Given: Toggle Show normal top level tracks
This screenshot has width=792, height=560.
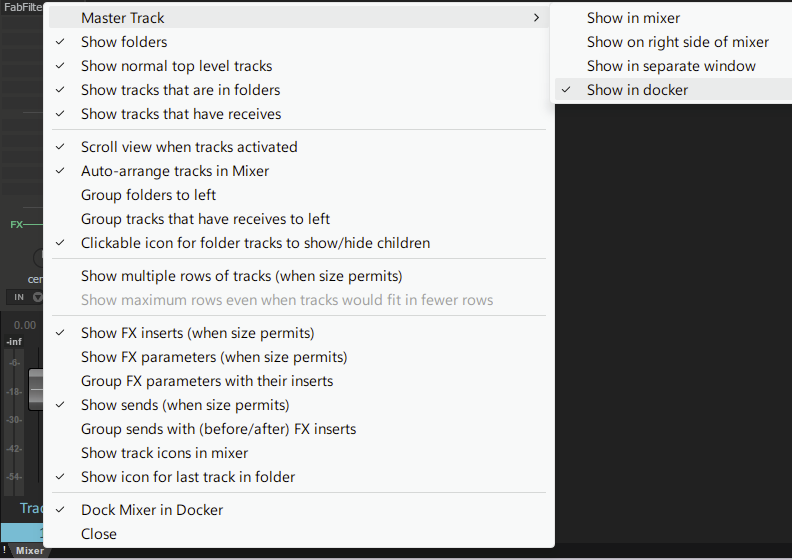Looking at the screenshot, I should point(176,66).
